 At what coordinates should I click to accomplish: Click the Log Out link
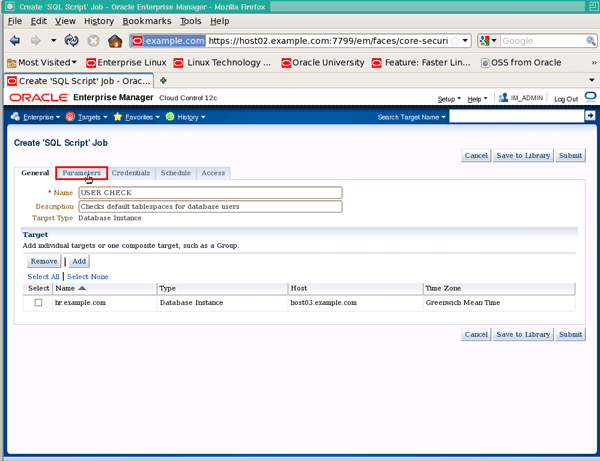(566, 99)
